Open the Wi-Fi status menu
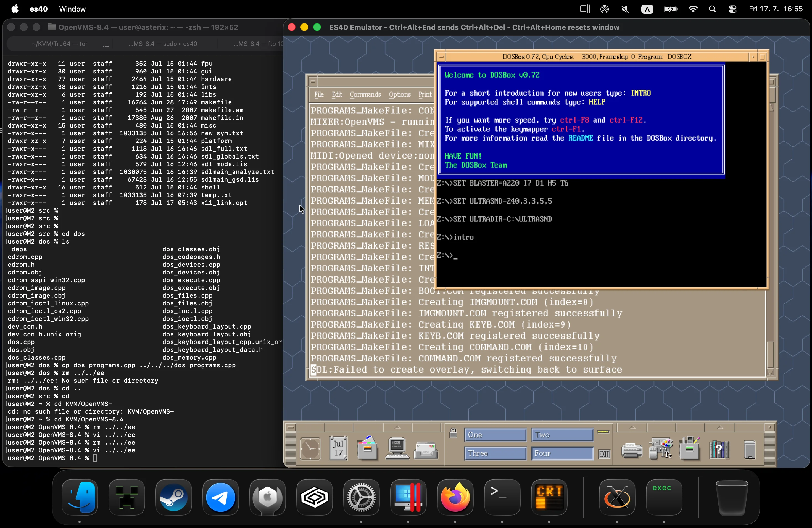The height and width of the screenshot is (528, 812). 693,9
